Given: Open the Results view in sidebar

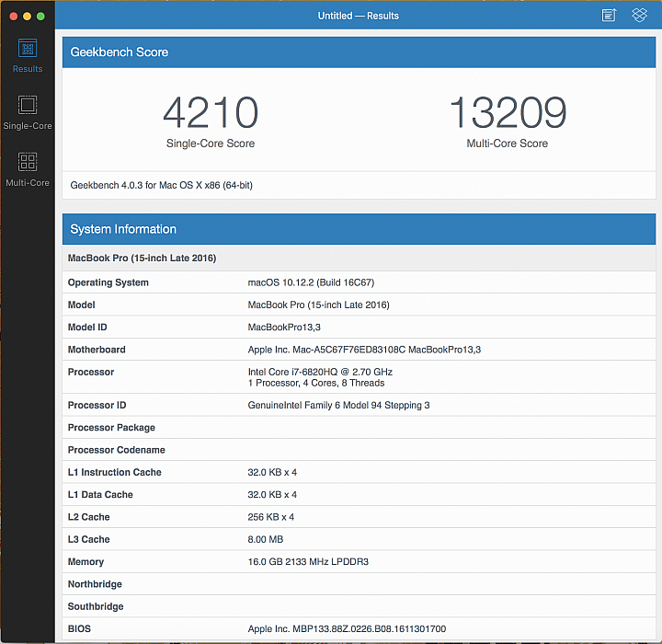Looking at the screenshot, I should pos(28,56).
